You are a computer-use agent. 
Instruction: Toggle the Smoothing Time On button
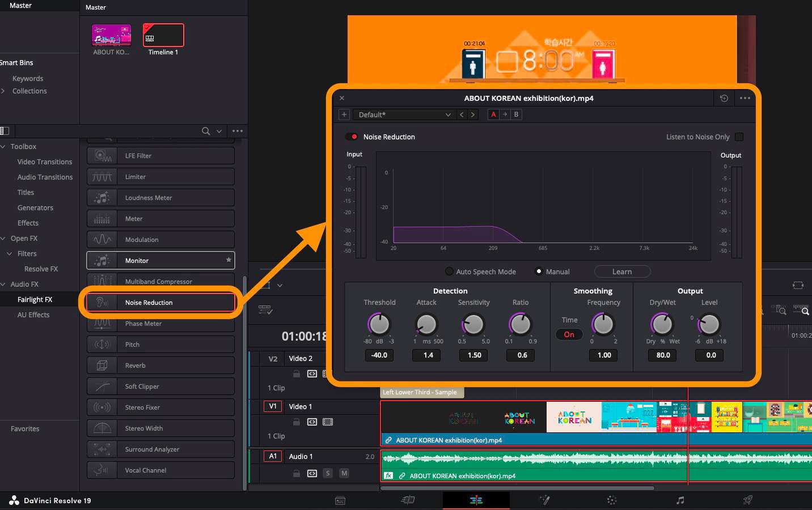[569, 334]
